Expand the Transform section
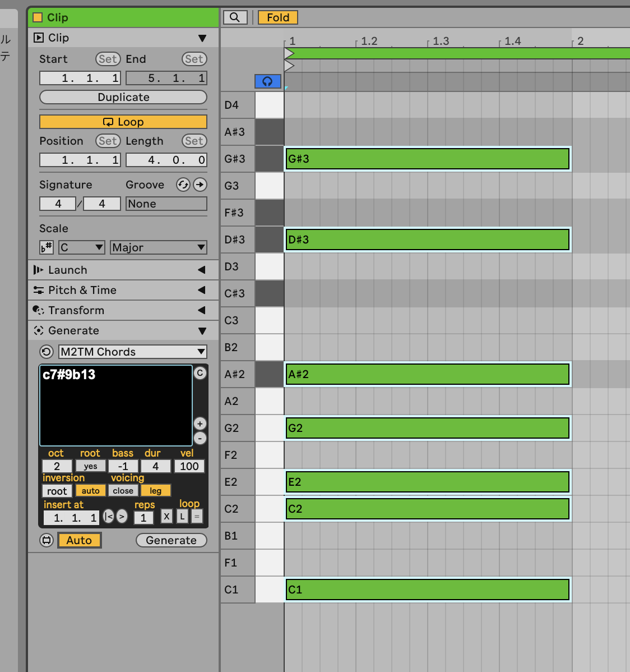This screenshot has width=630, height=672. tap(123, 310)
